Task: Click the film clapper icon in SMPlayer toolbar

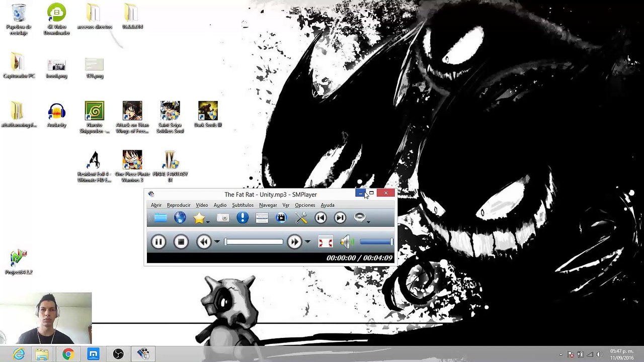Action: tap(281, 218)
